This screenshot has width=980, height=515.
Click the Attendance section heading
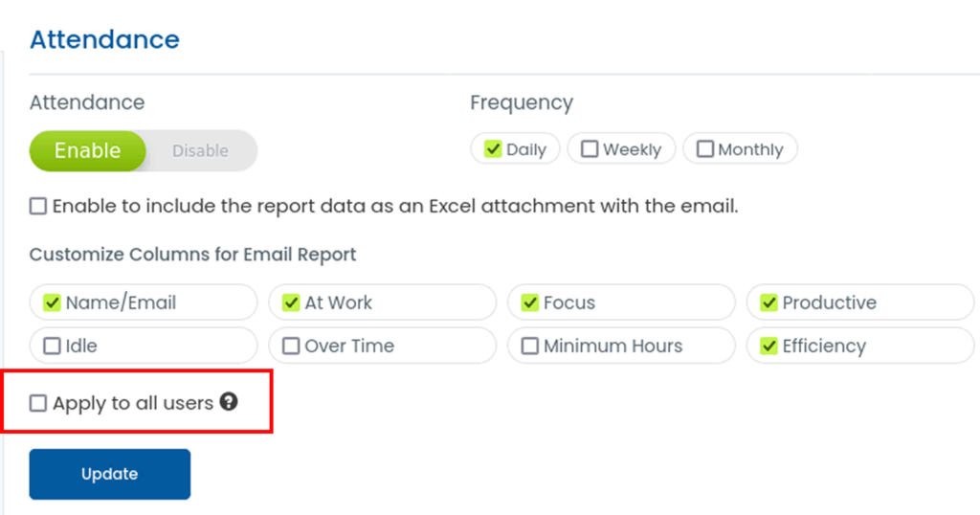pos(104,39)
